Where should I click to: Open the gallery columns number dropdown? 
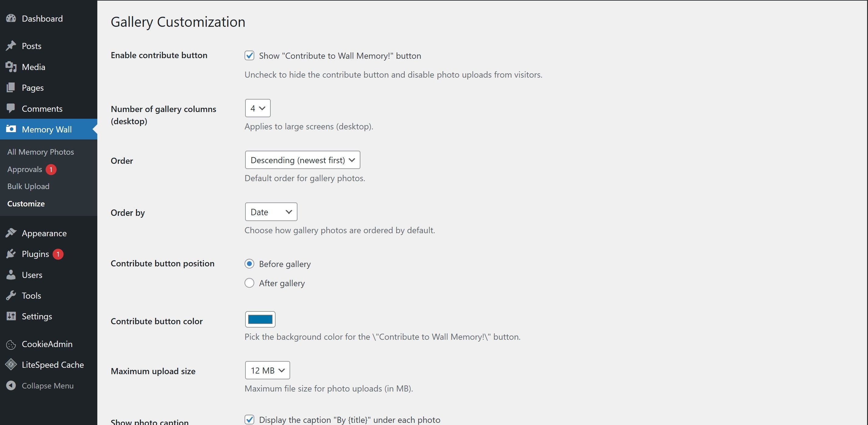tap(258, 108)
